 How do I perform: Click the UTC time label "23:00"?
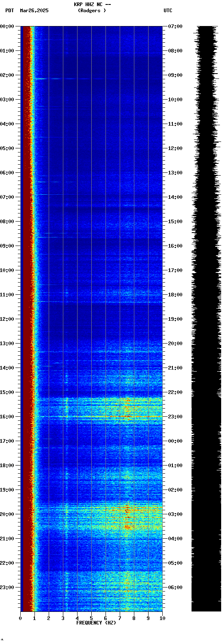[175, 417]
